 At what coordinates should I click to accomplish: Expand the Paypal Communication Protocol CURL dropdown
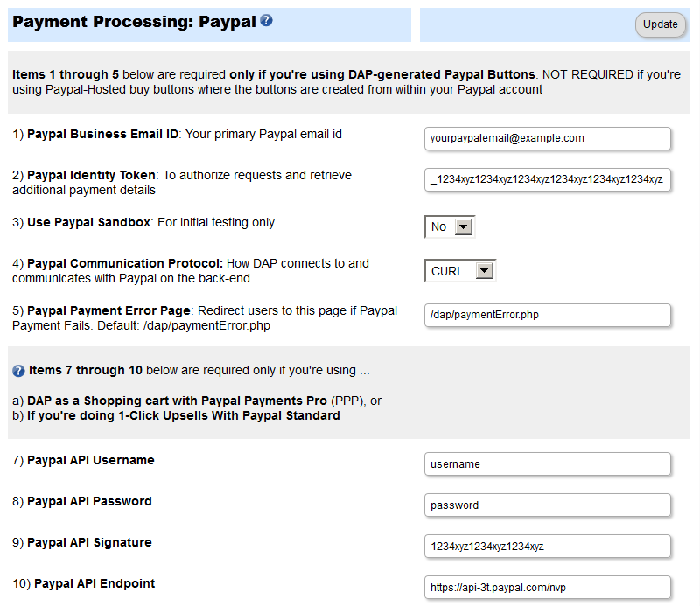point(460,271)
